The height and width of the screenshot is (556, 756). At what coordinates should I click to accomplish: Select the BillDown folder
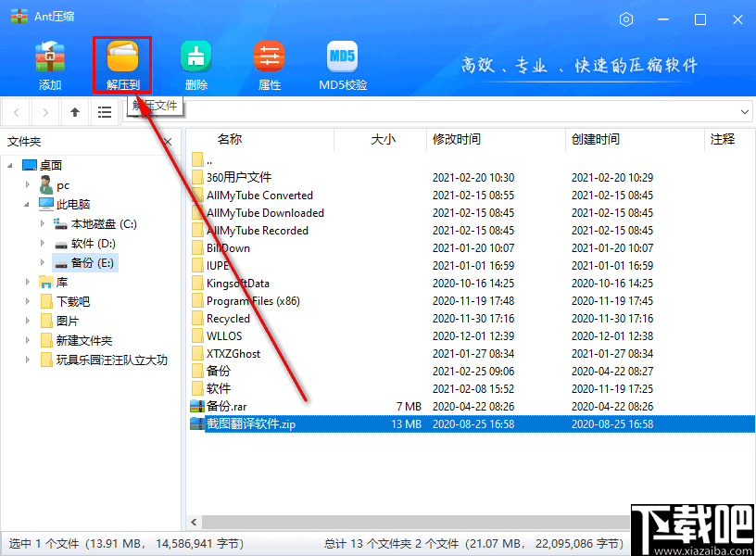point(471,247)
